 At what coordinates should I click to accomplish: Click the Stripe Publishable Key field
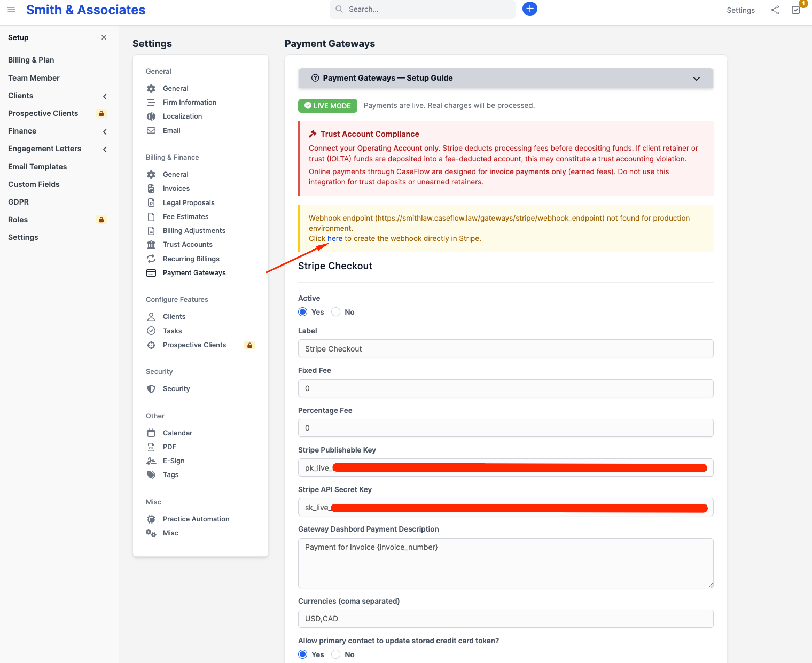[505, 467]
